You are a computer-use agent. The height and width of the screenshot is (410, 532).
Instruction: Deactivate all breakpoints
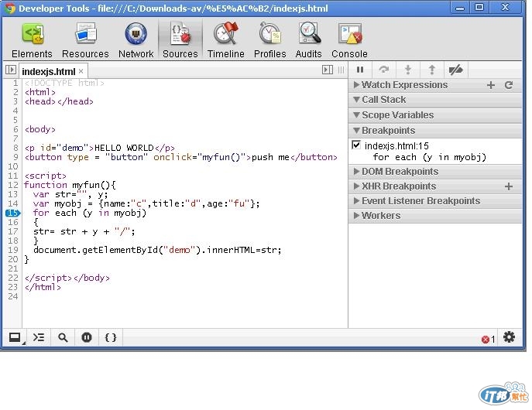455,70
